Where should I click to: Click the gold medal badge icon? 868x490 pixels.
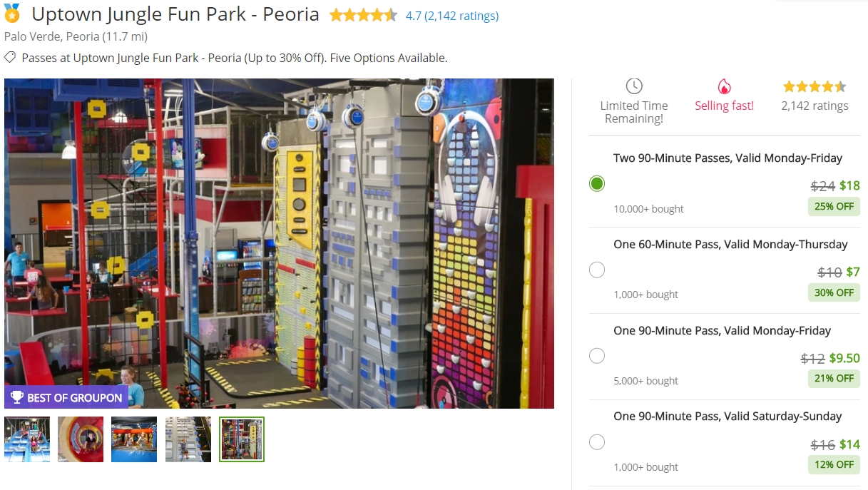12,13
